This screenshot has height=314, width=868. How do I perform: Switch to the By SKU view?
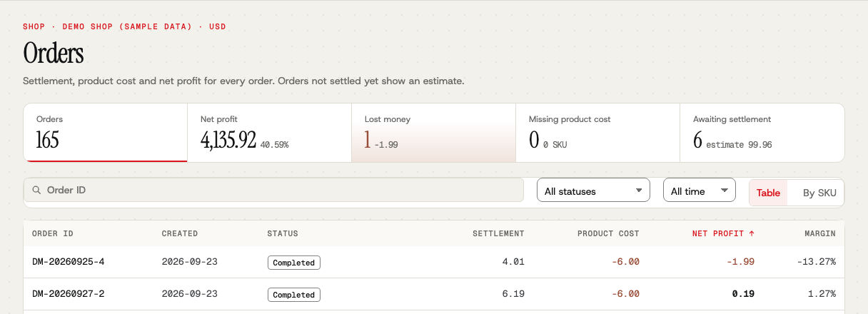coord(819,193)
